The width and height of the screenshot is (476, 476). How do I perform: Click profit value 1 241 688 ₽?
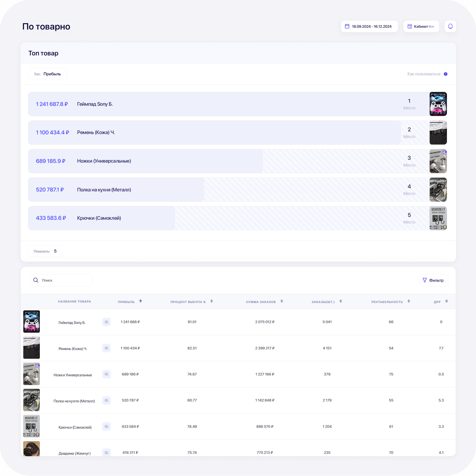(130, 322)
